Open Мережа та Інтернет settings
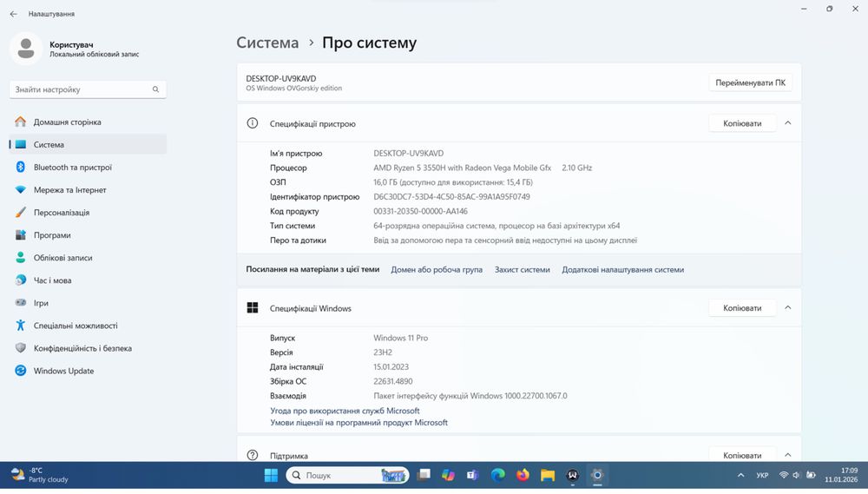The width and height of the screenshot is (868, 494). pyautogui.click(x=88, y=190)
